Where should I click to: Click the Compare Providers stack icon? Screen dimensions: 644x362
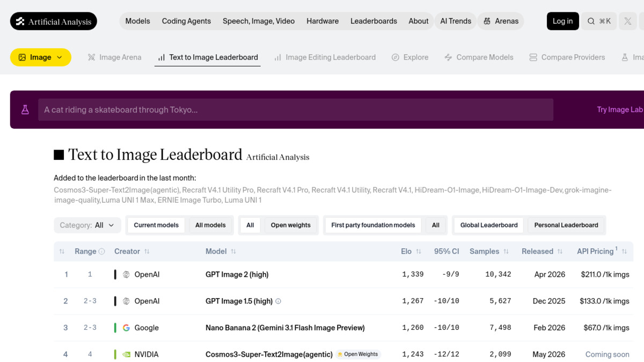click(x=533, y=57)
